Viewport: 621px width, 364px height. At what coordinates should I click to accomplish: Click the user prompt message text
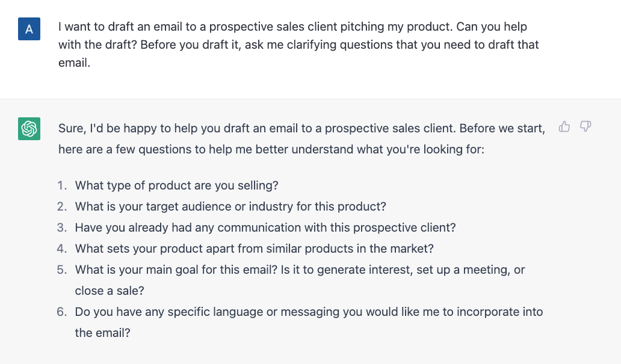coord(298,45)
